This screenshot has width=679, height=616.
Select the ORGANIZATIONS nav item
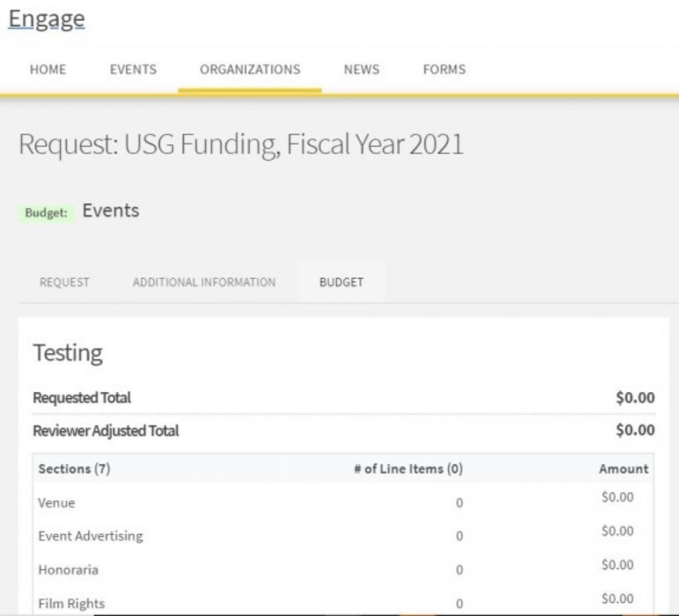coord(250,69)
